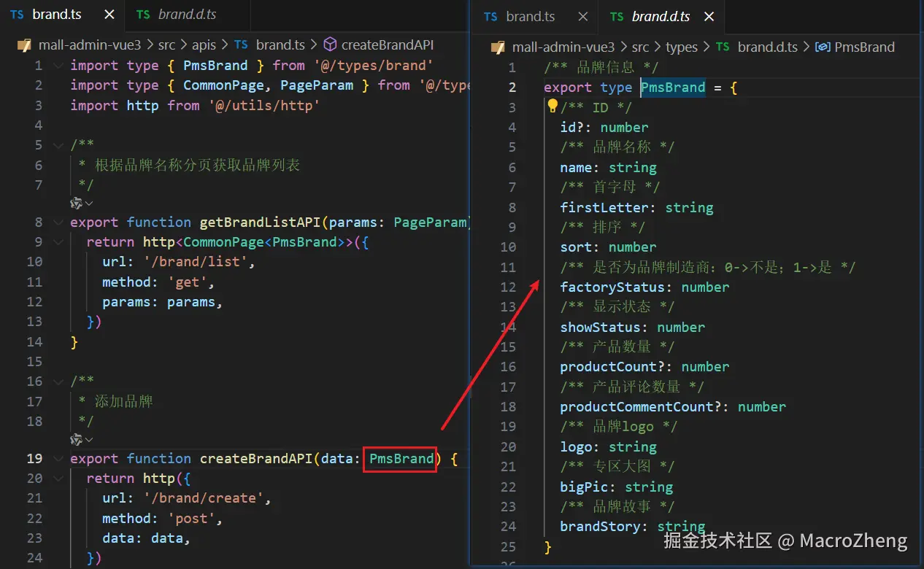Image resolution: width=924 pixels, height=569 pixels.
Task: Fold the comment block starting at left line 5
Action: [58, 145]
